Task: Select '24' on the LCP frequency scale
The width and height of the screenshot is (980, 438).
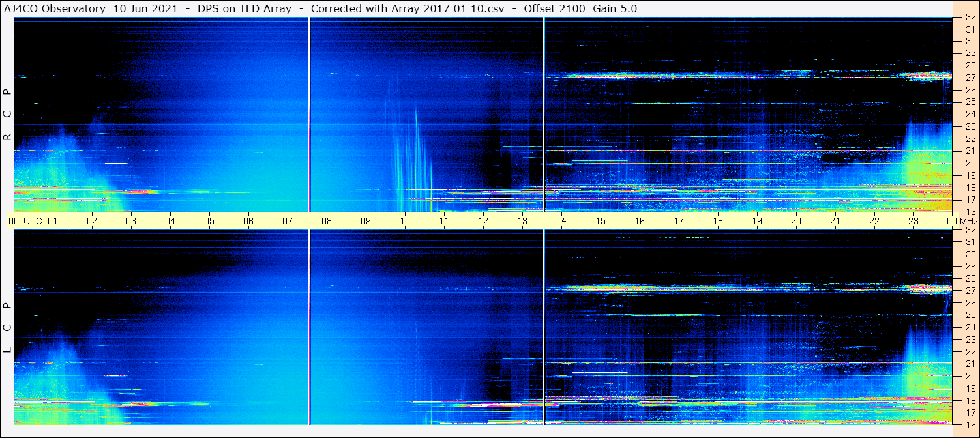Action: point(970,328)
